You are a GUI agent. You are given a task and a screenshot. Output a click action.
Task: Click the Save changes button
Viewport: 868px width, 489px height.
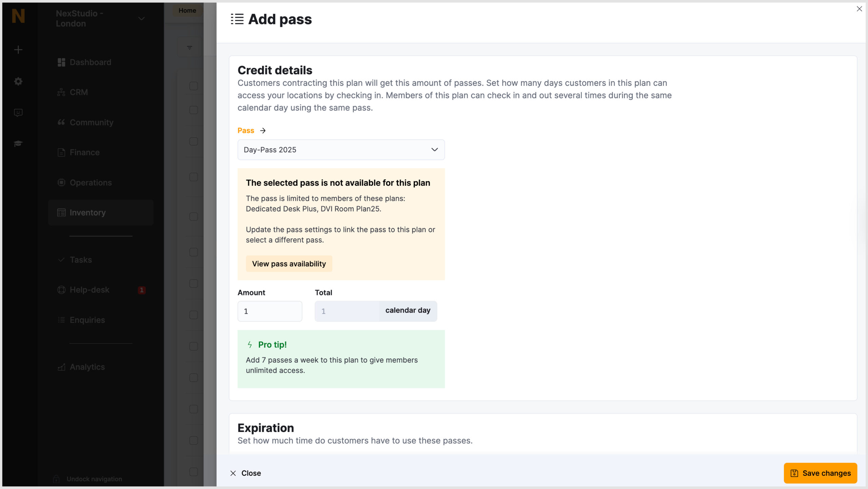coord(820,473)
